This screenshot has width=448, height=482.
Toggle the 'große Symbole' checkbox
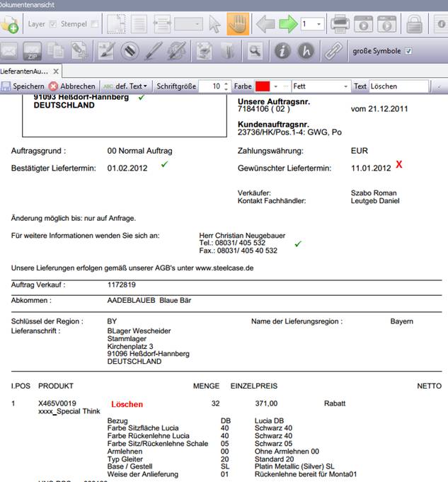click(408, 51)
